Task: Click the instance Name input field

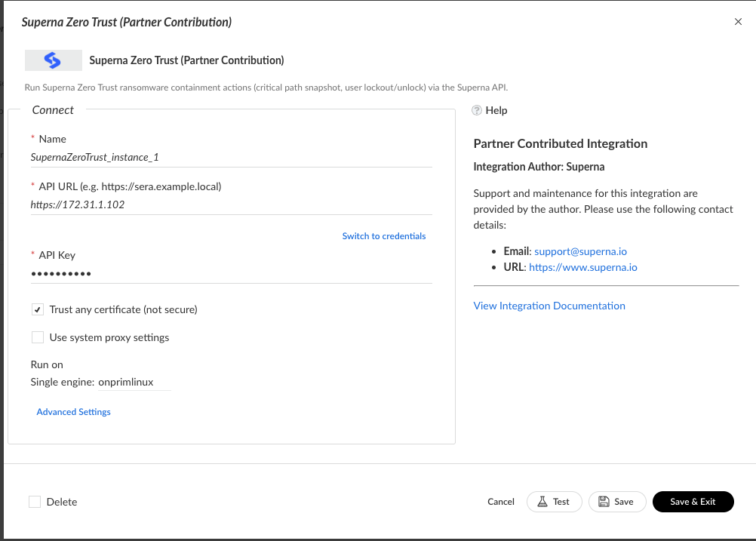Action: (x=231, y=158)
